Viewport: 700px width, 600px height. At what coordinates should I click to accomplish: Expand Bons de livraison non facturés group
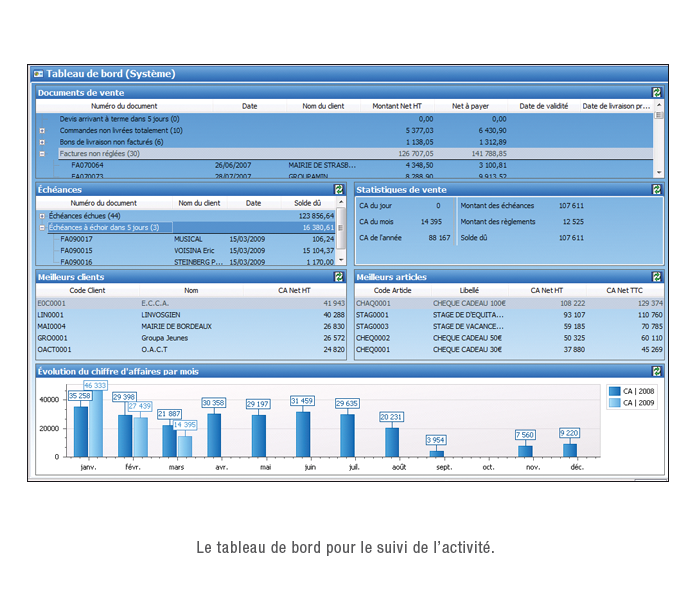42,142
